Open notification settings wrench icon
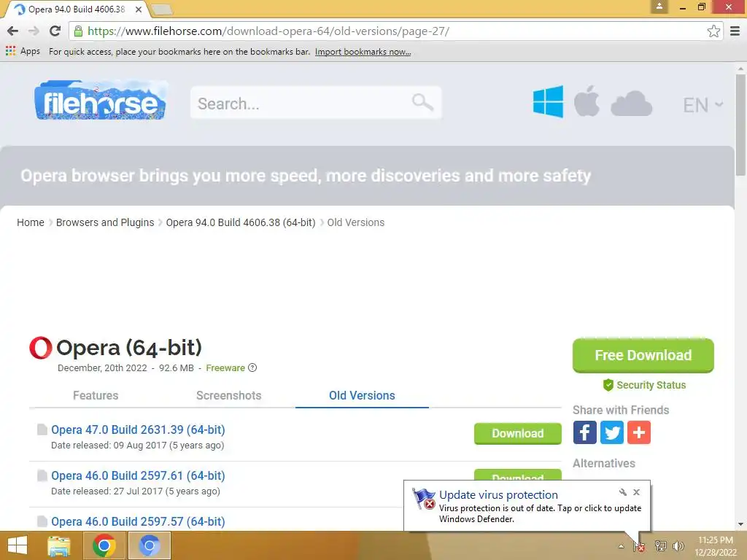Viewport: 747px width, 560px height. [623, 492]
